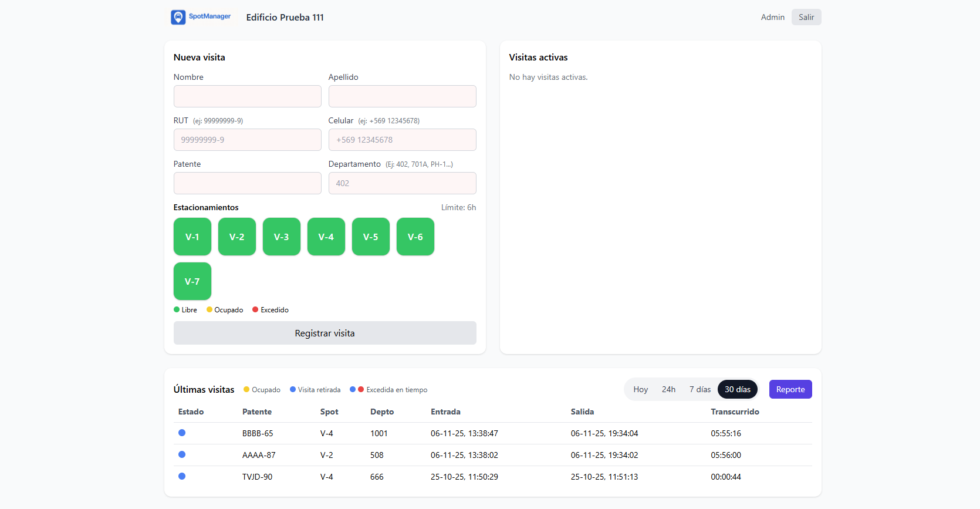Click blue status dot for BBBB-65

pyautogui.click(x=182, y=433)
